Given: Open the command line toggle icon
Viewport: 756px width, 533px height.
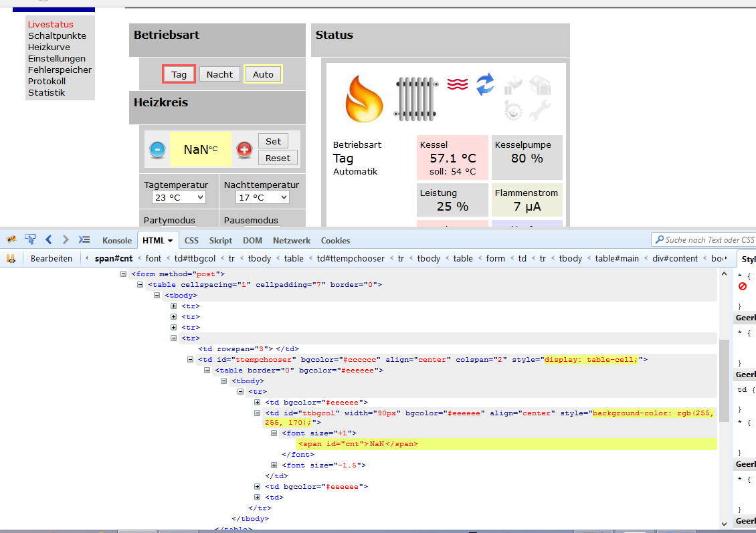Looking at the screenshot, I should coord(84,239).
